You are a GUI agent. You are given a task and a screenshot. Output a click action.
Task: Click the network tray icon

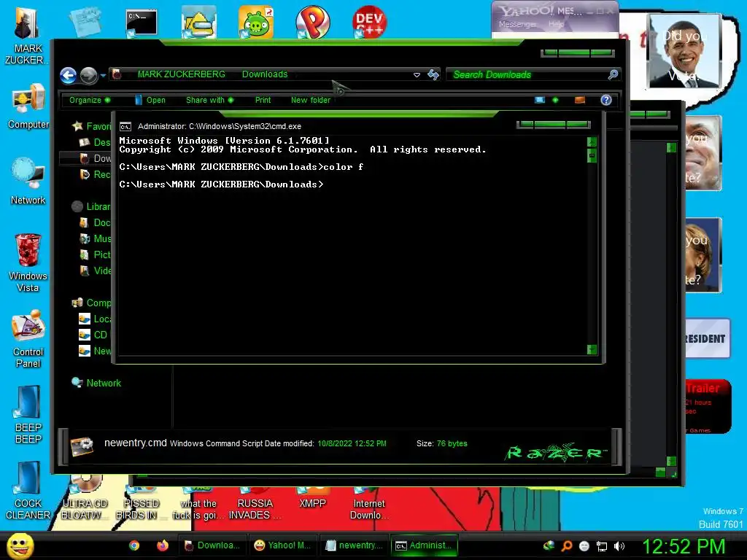(602, 546)
